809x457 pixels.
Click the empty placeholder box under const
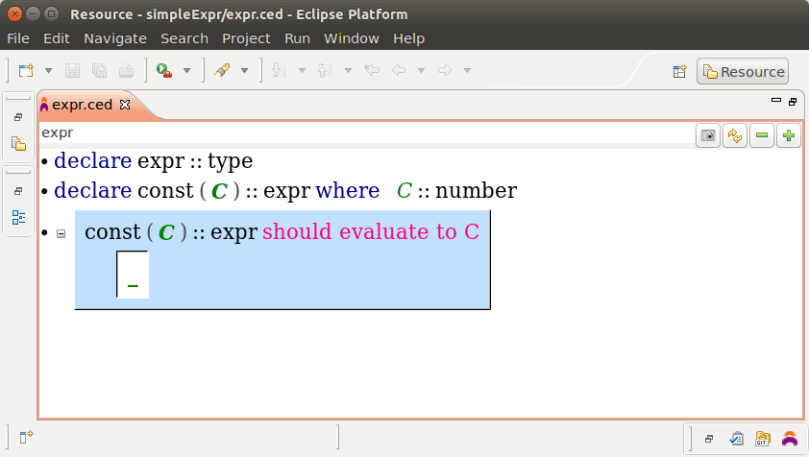(133, 275)
